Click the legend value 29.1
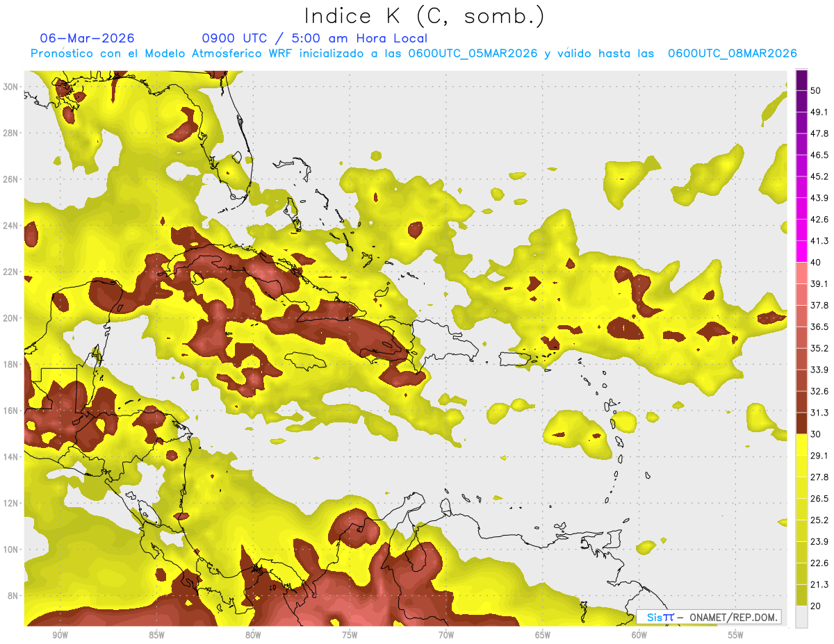Viewport: 834px width, 644px height. point(819,456)
